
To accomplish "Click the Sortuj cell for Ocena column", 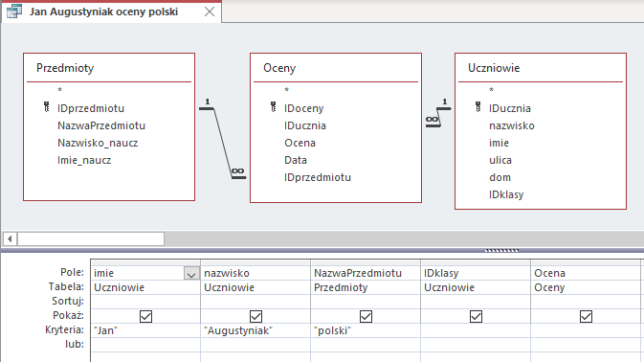I will pos(586,302).
